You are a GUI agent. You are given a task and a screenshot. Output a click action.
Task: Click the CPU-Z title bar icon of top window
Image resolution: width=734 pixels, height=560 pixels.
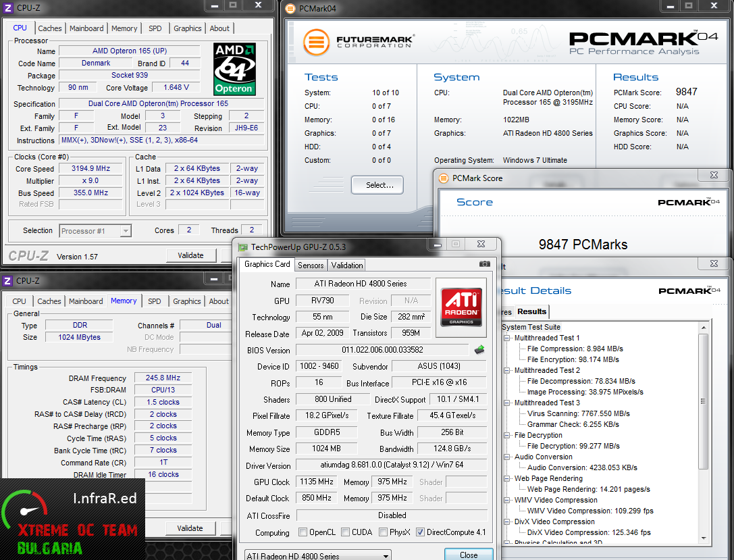pyautogui.click(x=7, y=8)
